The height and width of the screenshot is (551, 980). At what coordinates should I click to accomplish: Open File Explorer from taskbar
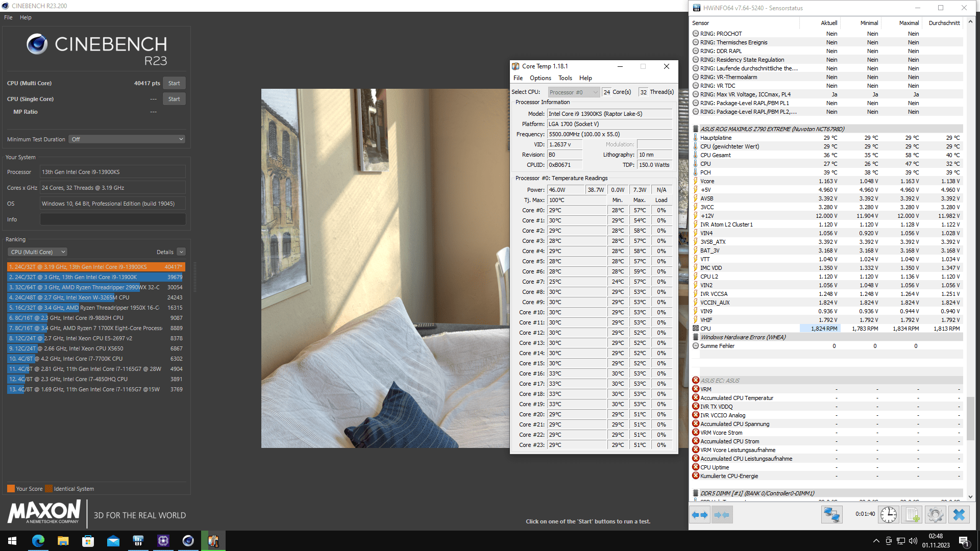click(x=63, y=541)
